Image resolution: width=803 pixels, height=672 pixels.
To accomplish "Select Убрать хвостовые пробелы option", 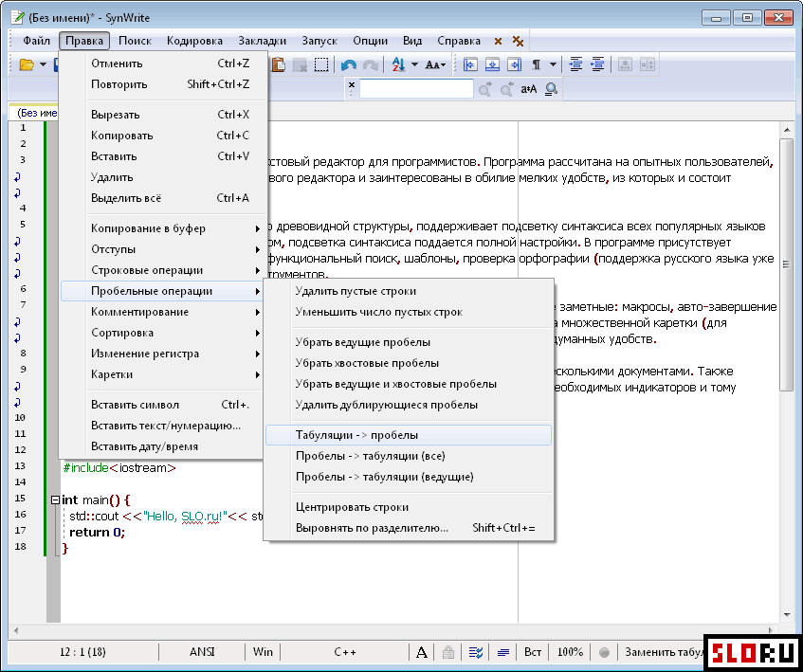I will (x=409, y=363).
